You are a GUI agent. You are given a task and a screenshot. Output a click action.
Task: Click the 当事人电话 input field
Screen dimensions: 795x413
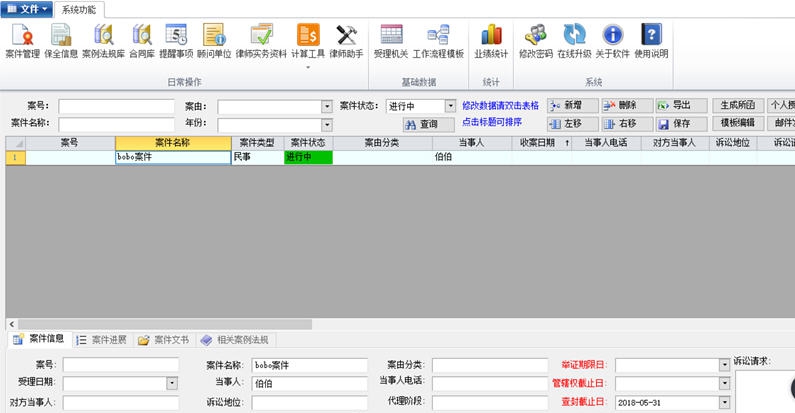[490, 384]
